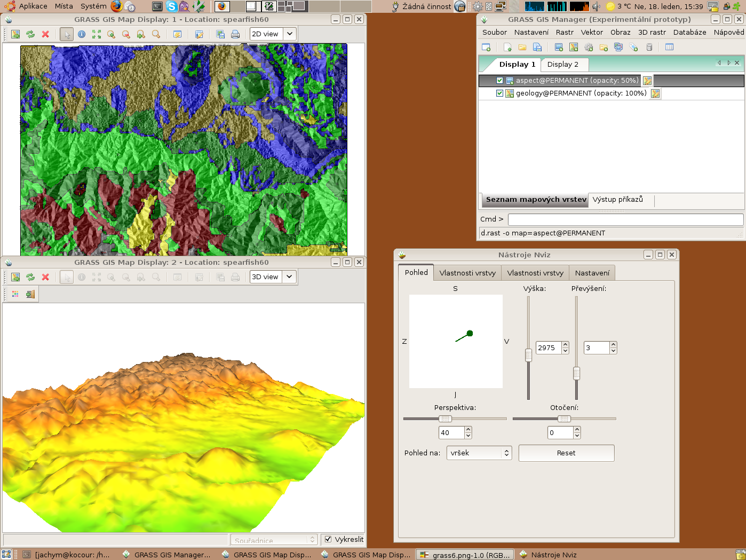The image size is (746, 560).
Task: Open the analyze map tool in Map Display 1
Action: tap(178, 34)
